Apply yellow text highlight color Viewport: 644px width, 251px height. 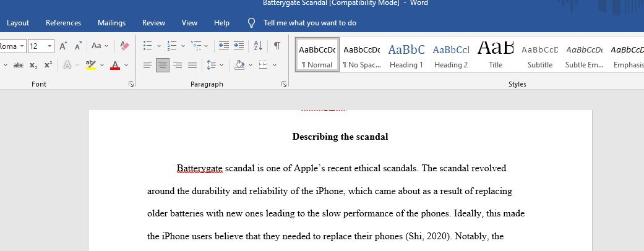tap(91, 65)
